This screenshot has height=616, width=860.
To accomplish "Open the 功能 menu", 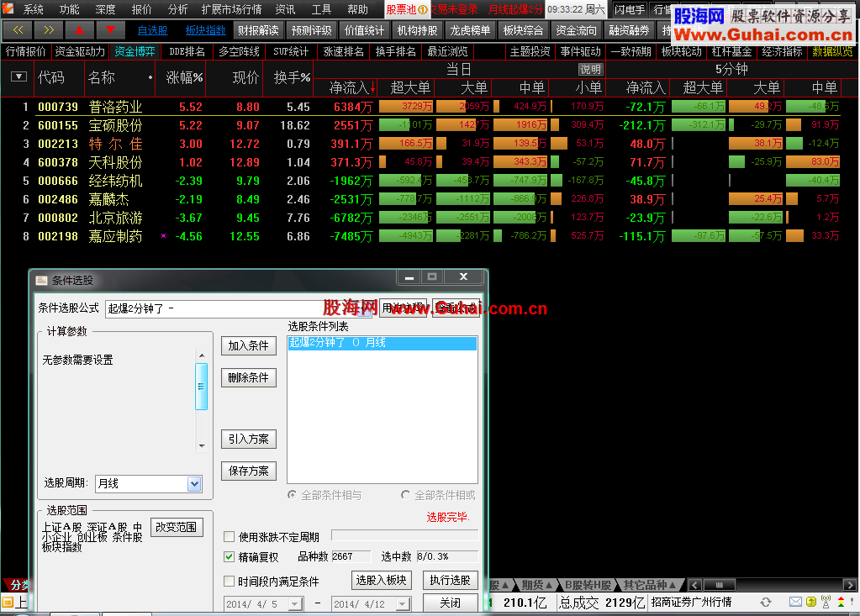I will point(69,9).
